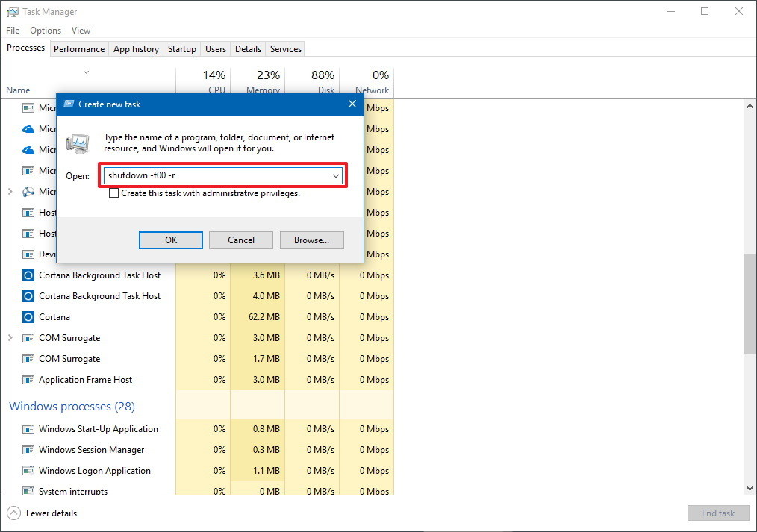Open the Options menu
Viewport: 757px width, 532px height.
[45, 30]
